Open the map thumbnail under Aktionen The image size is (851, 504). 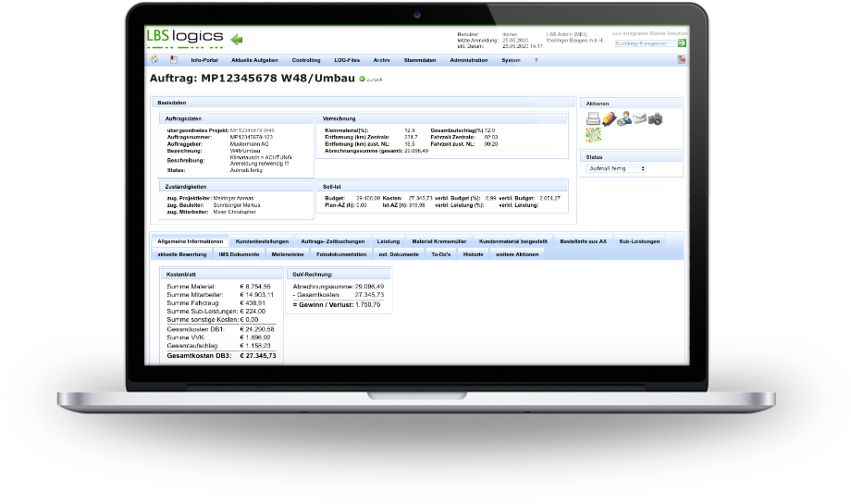pos(593,135)
